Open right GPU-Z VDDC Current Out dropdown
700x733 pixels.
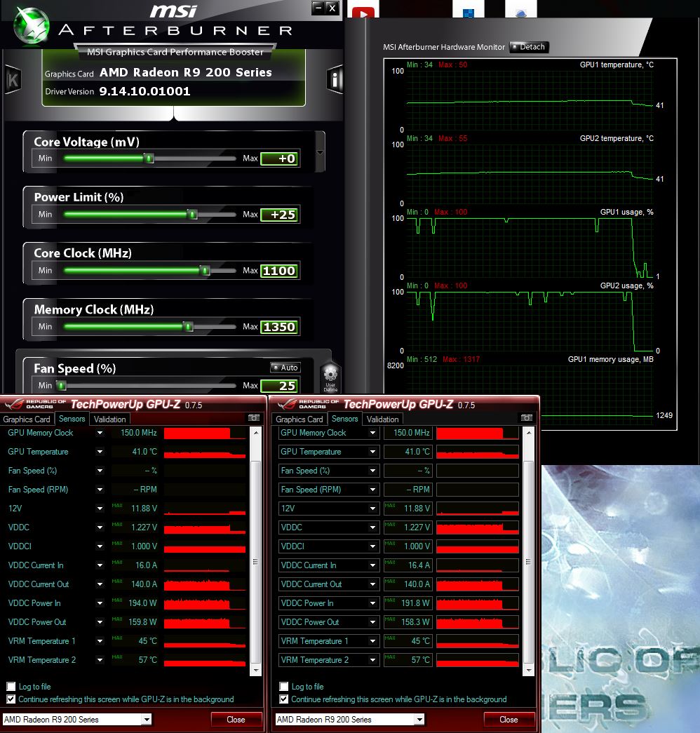372,584
